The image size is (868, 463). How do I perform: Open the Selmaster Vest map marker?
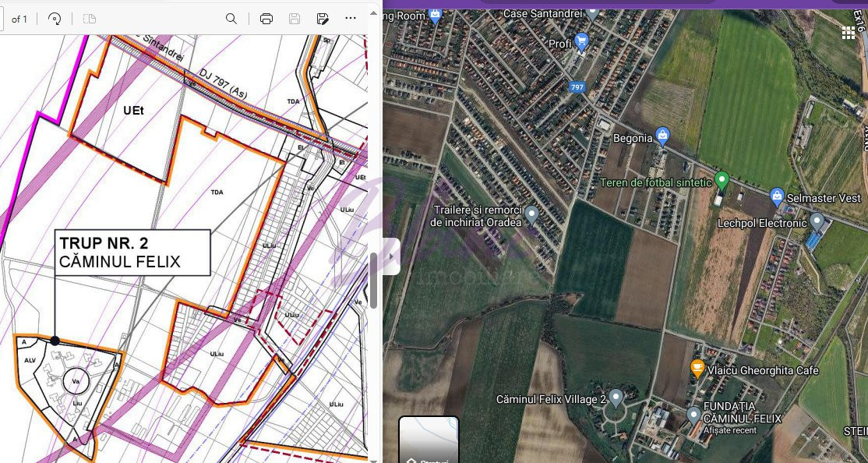point(776,195)
